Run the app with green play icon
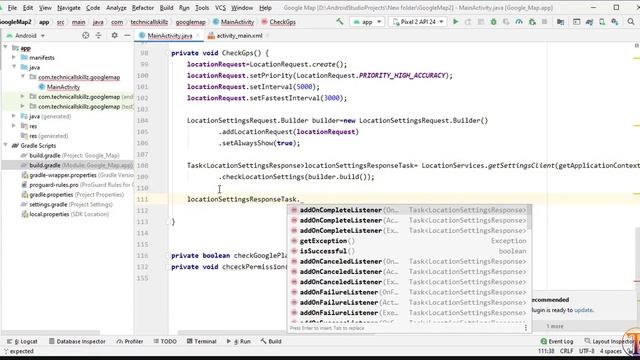Viewport: 640px width, 360px height. [456, 22]
